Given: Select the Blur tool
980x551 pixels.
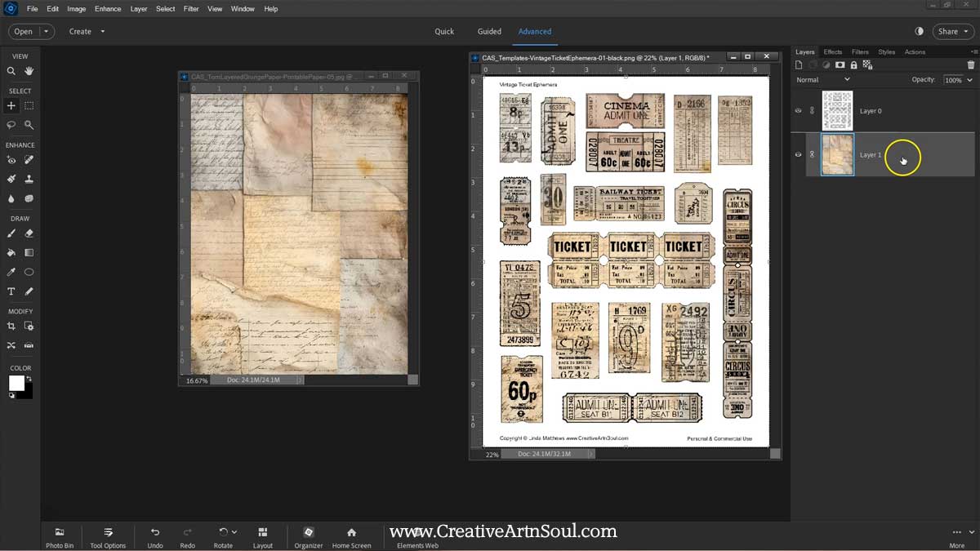Looking at the screenshot, I should point(11,198).
